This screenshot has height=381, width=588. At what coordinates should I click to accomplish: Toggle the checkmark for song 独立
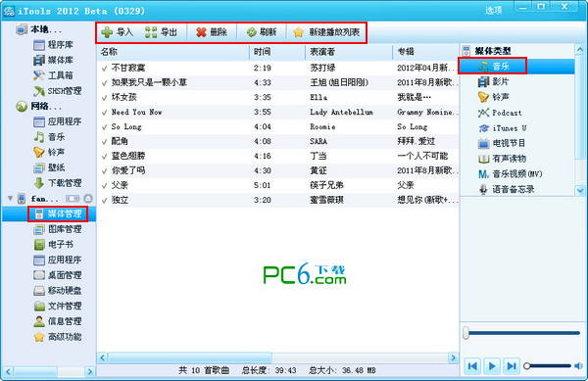[x=104, y=200]
